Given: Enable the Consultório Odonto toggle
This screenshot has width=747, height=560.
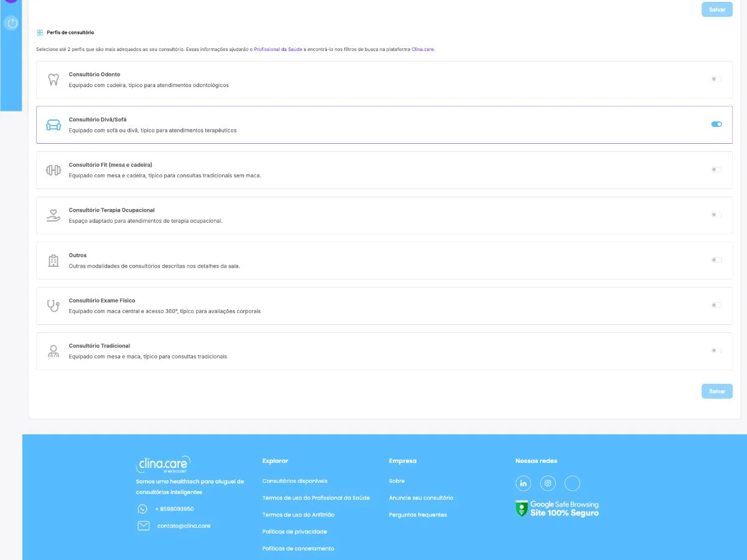Looking at the screenshot, I should (x=716, y=79).
